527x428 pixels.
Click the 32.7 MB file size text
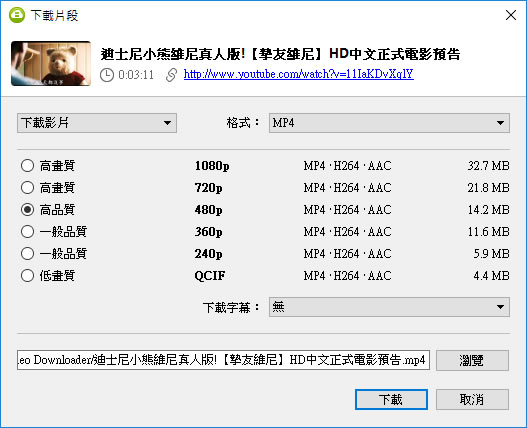pyautogui.click(x=489, y=166)
